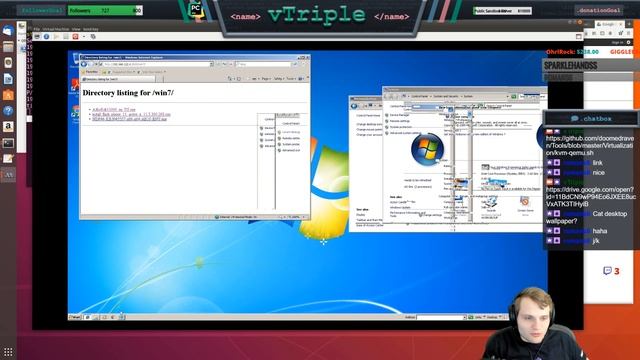
Task: Open Remote settings in System window
Action: click(399, 121)
